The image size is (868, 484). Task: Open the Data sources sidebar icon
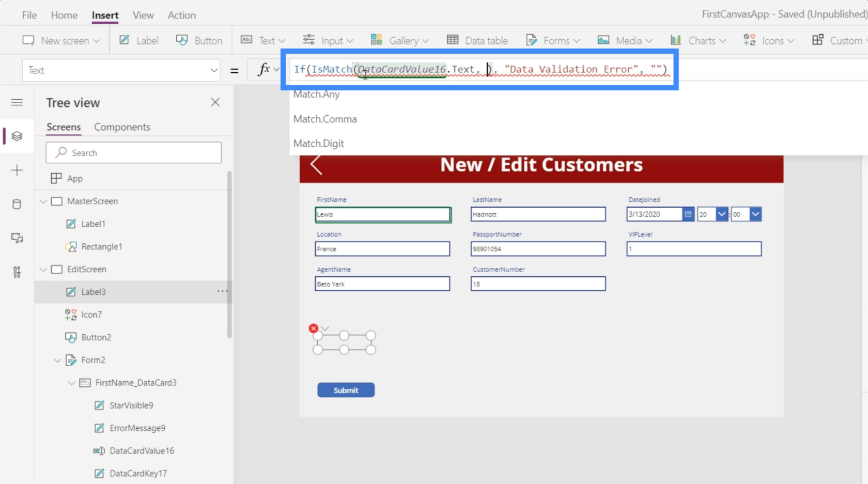(17, 204)
